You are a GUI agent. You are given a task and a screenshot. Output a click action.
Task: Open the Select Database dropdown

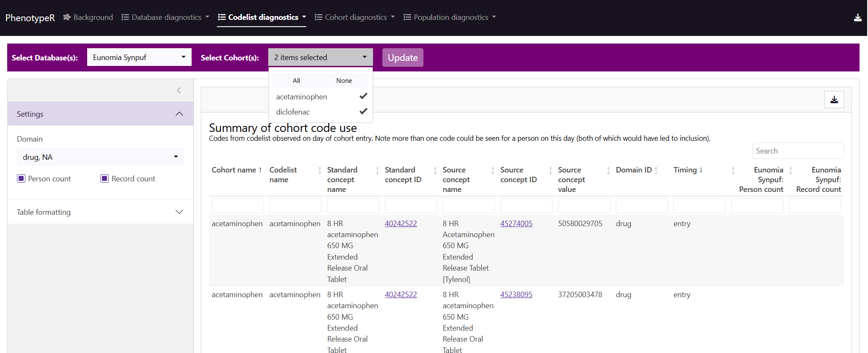click(x=139, y=57)
